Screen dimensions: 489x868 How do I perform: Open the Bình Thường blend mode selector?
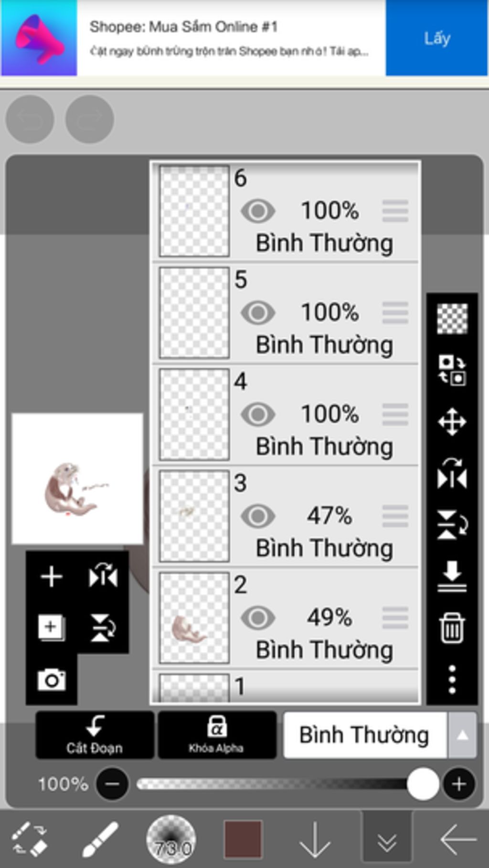365,735
